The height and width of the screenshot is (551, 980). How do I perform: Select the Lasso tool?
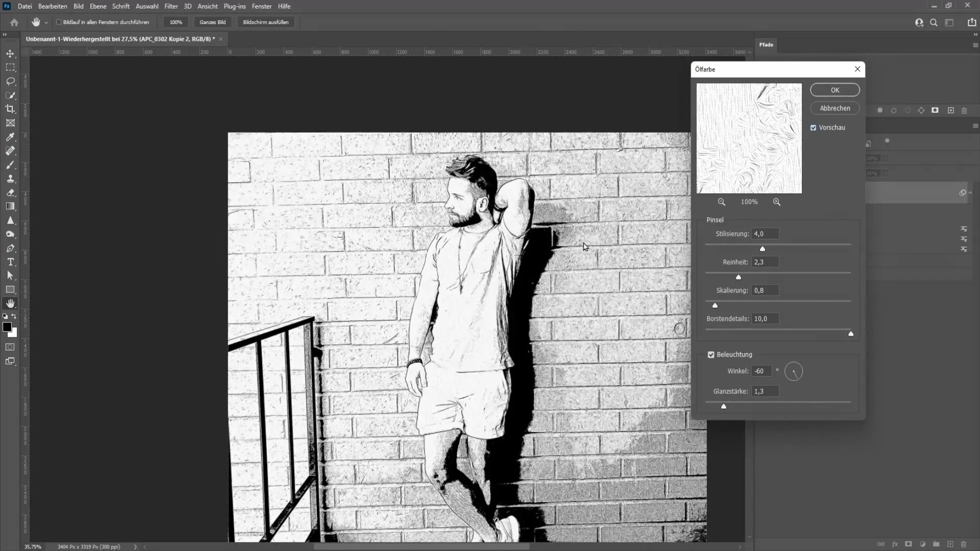pyautogui.click(x=10, y=81)
